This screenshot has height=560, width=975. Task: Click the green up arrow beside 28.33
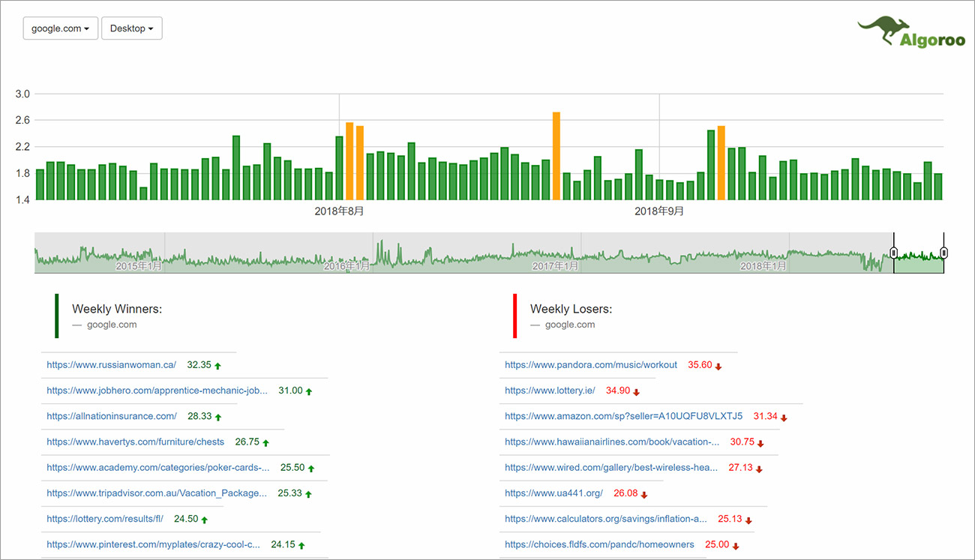click(218, 417)
